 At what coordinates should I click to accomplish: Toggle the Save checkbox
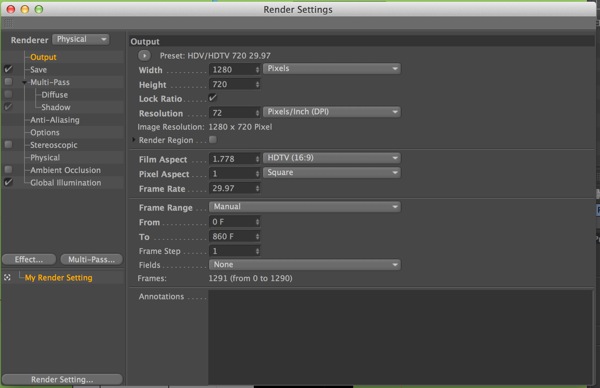coord(8,69)
